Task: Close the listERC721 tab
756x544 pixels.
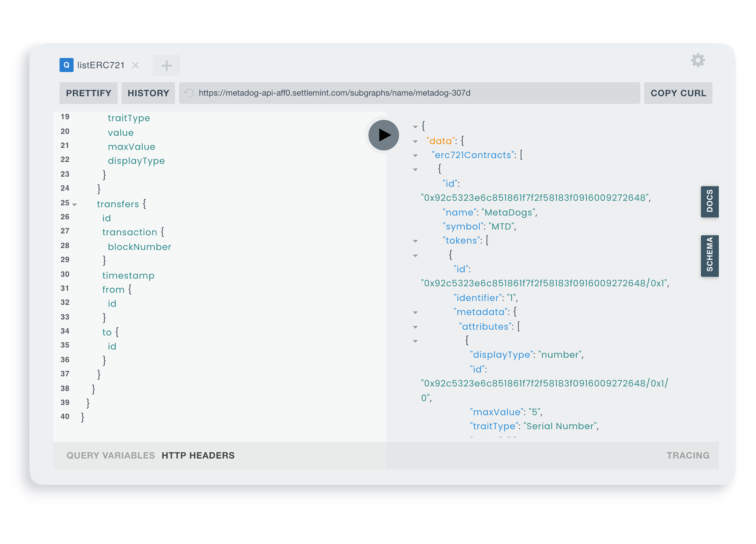Action: [x=136, y=65]
